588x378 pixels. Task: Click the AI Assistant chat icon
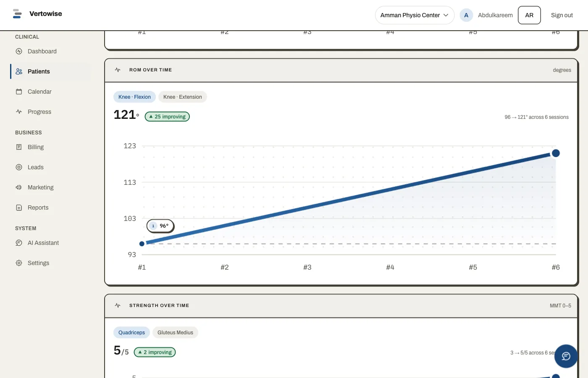(x=19, y=243)
